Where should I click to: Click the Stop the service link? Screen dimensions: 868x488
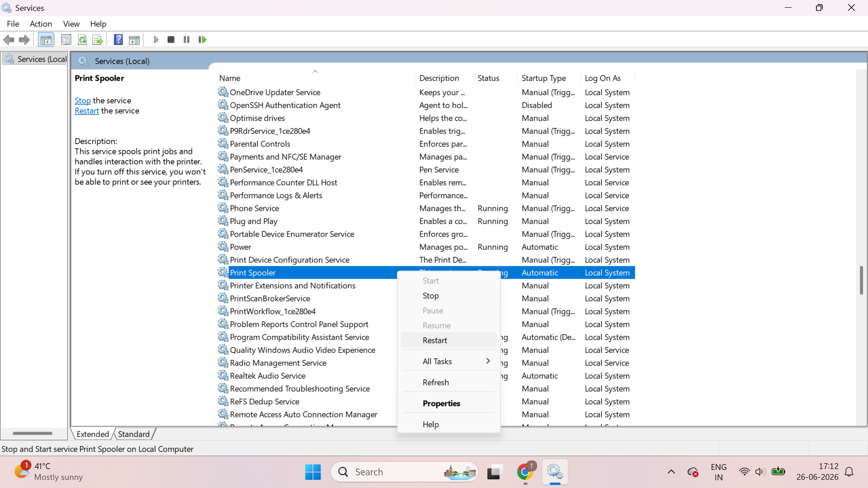pyautogui.click(x=83, y=100)
